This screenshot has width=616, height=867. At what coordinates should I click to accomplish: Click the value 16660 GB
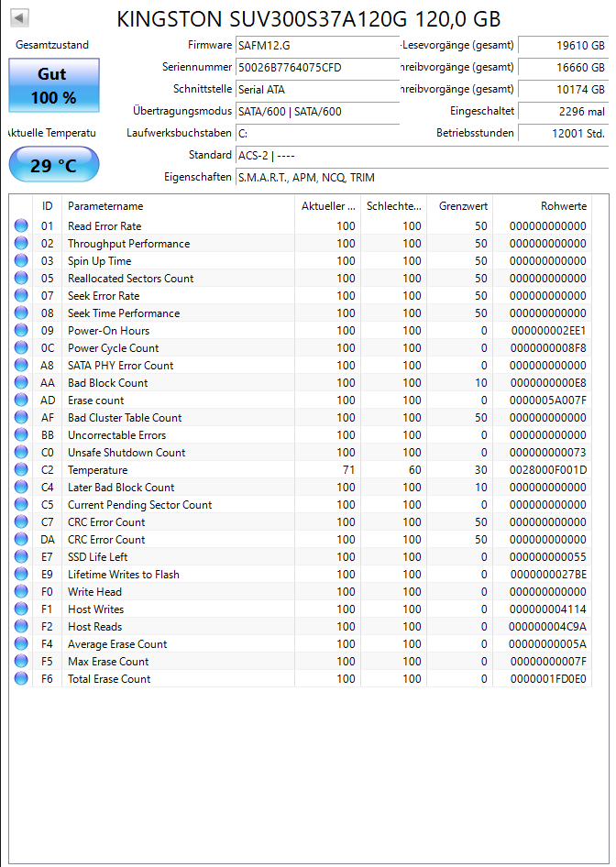[564, 68]
